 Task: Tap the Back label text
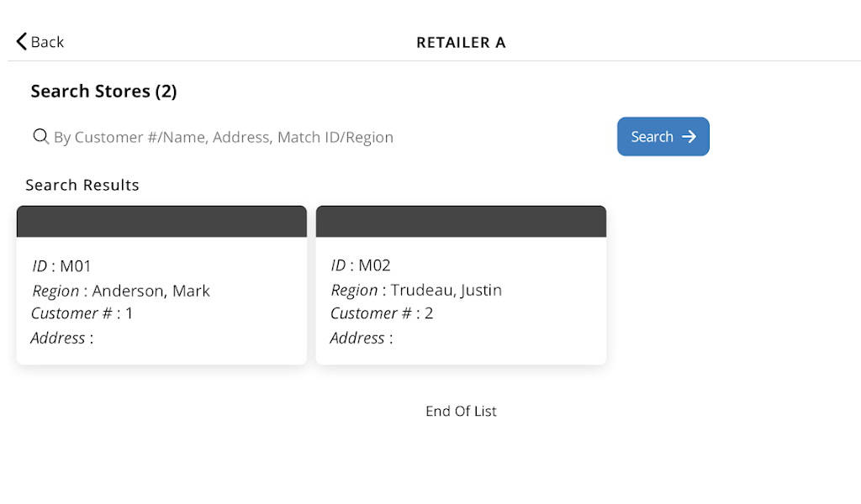47,42
